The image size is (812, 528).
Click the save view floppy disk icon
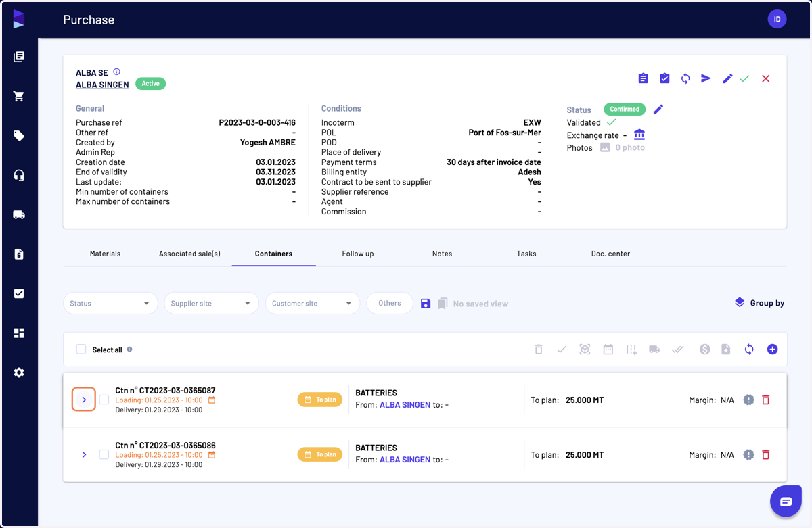426,304
